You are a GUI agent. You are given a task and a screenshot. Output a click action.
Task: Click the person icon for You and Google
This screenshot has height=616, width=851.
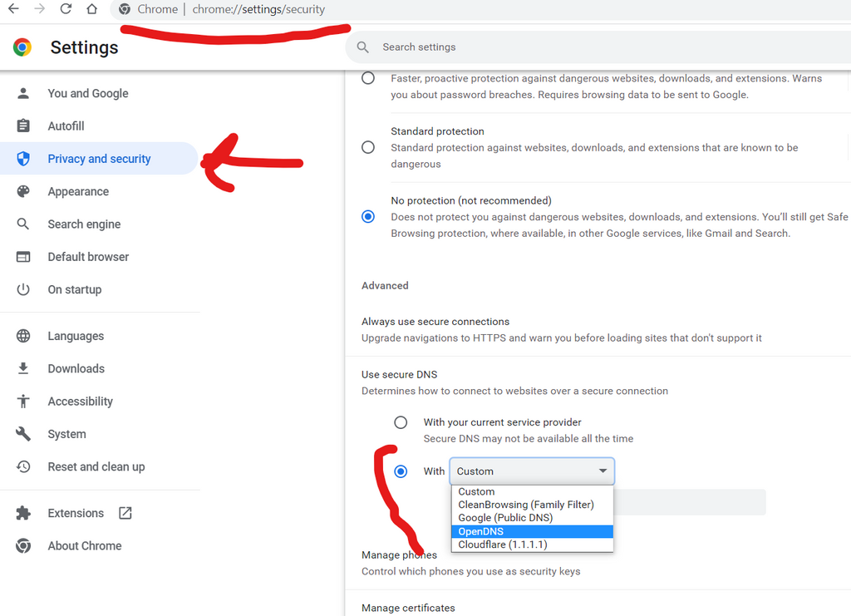tap(22, 93)
